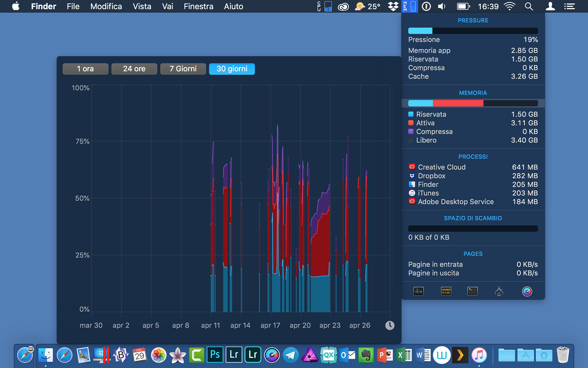Image resolution: width=588 pixels, height=368 pixels.
Task: Open iStat Menus app from the panel footer
Action: pyautogui.click(x=527, y=291)
